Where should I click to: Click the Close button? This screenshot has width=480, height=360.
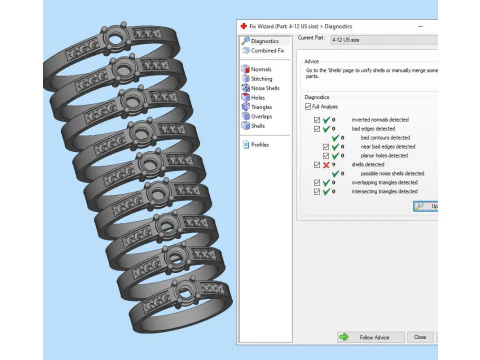click(420, 337)
